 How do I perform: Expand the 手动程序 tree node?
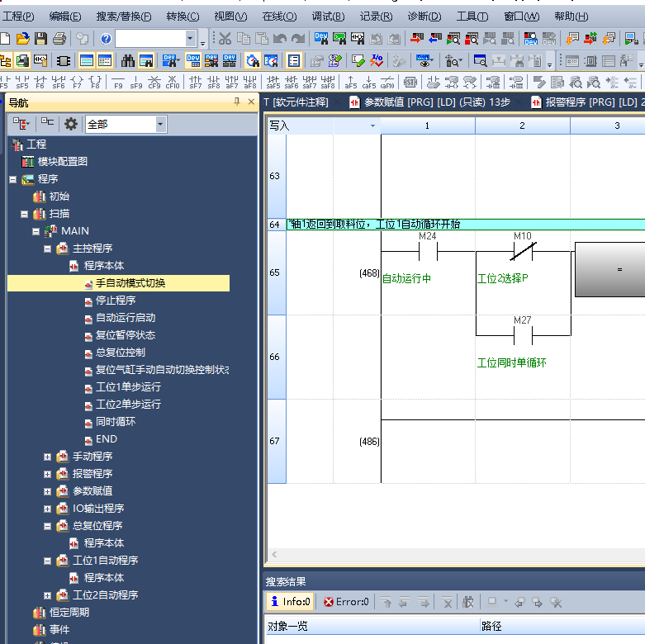[x=48, y=457]
